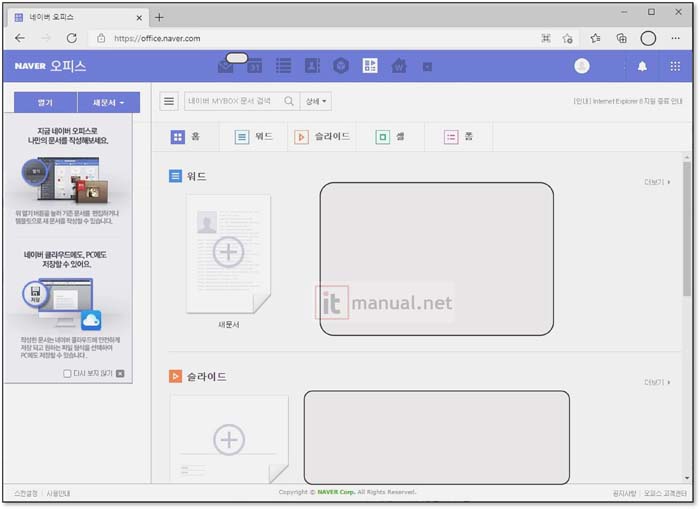
Task: Switch to the 홈 tab
Action: tap(185, 137)
